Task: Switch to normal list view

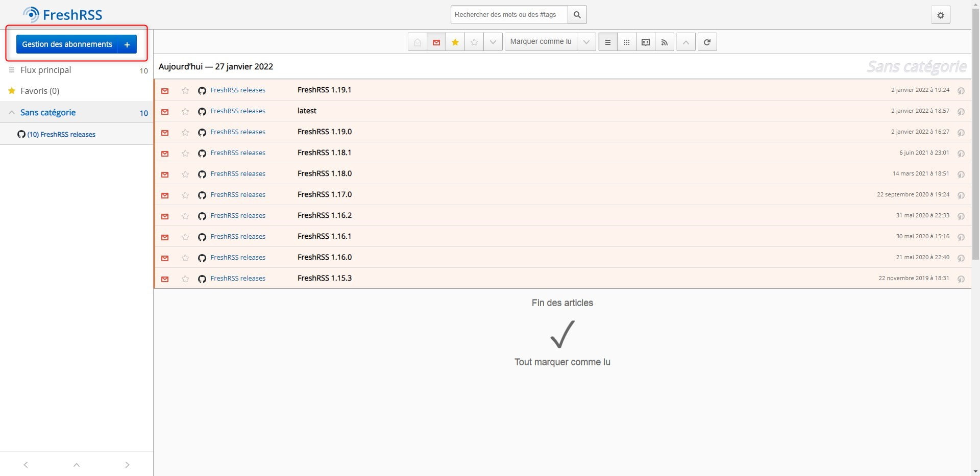Action: click(x=607, y=42)
